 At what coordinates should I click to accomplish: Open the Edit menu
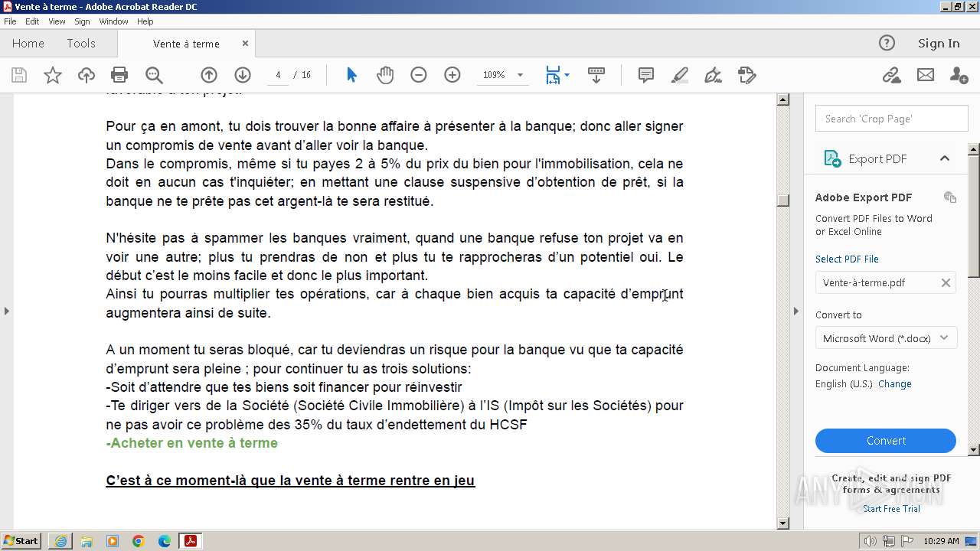click(x=32, y=21)
